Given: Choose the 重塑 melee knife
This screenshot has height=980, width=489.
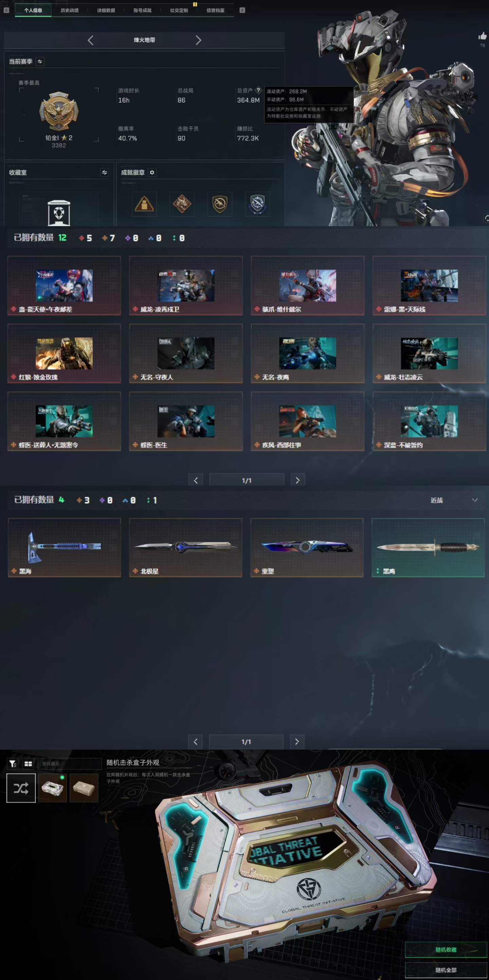Looking at the screenshot, I should click(307, 548).
